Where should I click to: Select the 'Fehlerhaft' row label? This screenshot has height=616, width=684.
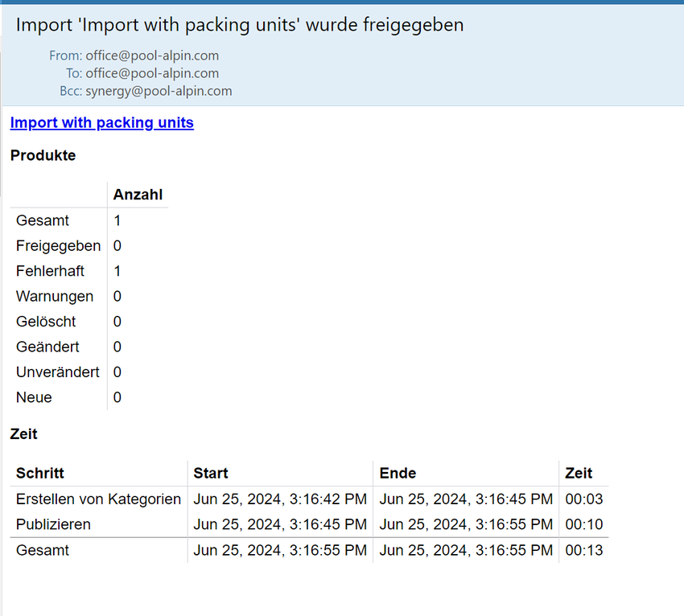50,271
